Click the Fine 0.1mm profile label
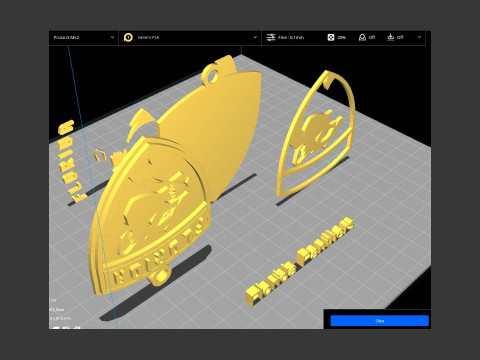The height and width of the screenshot is (360, 480). tap(291, 37)
